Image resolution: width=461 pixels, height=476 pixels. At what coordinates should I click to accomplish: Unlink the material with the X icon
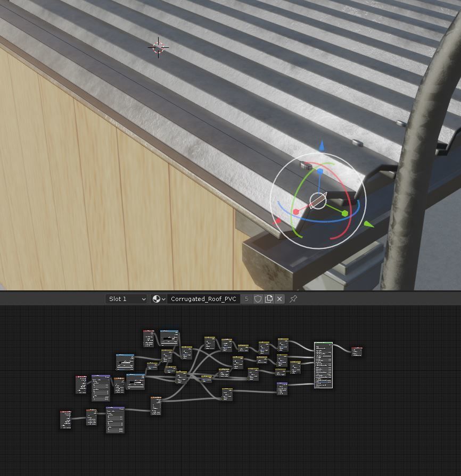[279, 299]
